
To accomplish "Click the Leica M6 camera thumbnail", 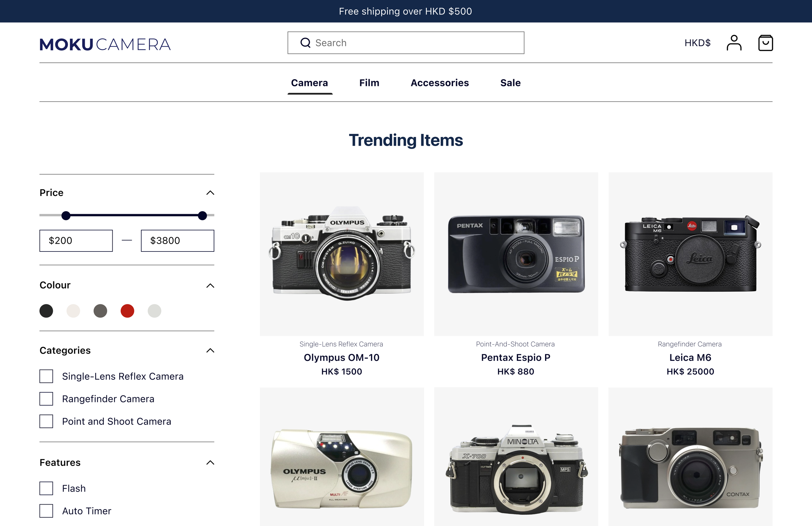I will [690, 254].
